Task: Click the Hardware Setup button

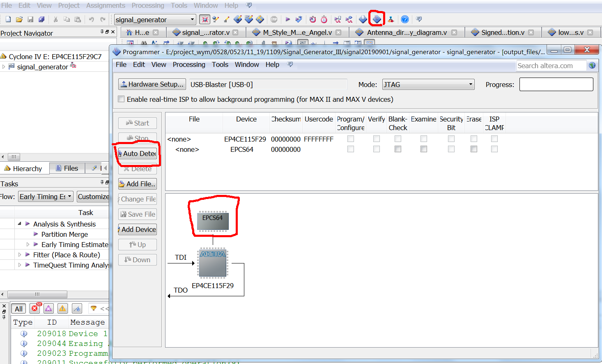Action: [152, 84]
